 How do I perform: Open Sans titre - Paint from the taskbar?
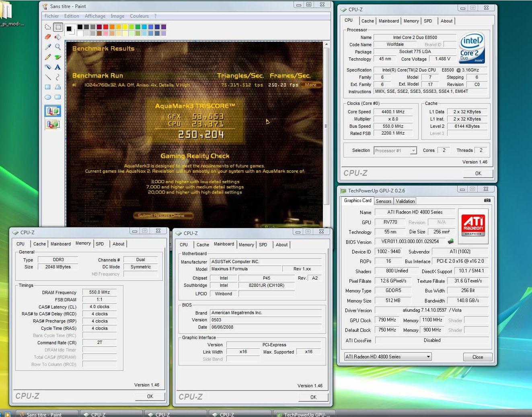click(47, 414)
